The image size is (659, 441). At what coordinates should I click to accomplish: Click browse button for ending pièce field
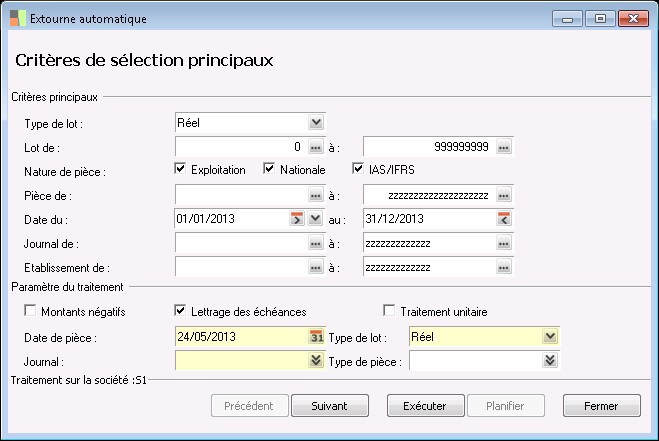(x=504, y=195)
